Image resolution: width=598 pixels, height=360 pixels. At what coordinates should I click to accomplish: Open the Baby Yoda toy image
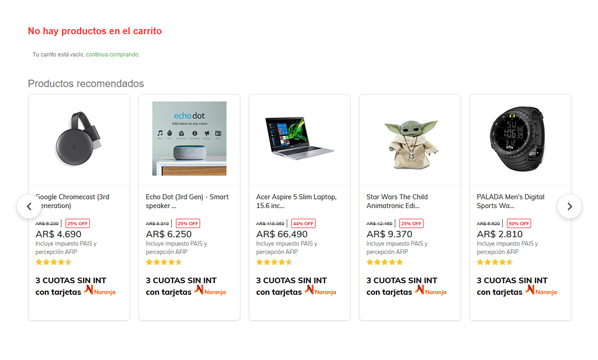[x=410, y=144]
